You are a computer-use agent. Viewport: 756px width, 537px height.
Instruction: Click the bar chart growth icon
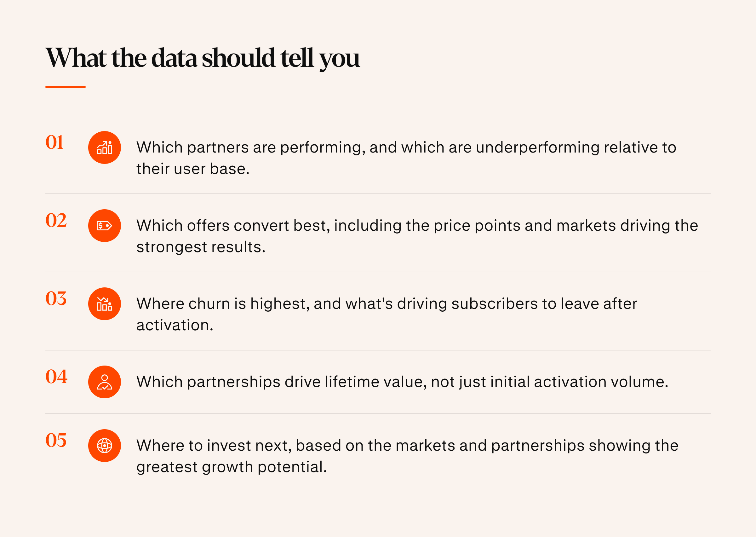[x=104, y=147]
